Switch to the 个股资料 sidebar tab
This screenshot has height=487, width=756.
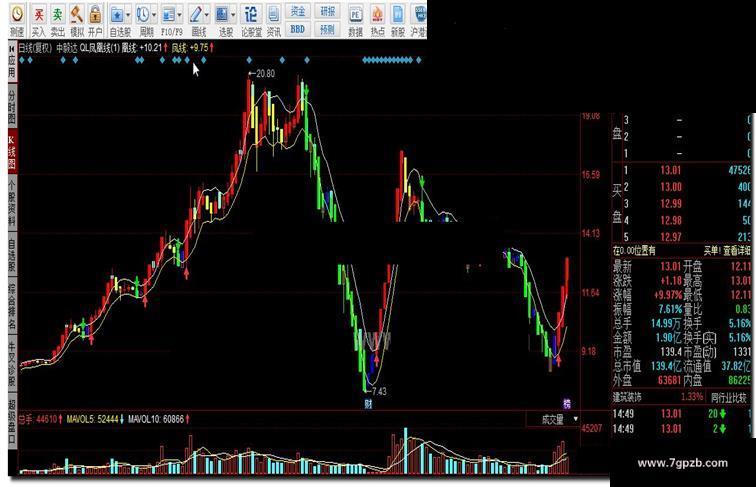pyautogui.click(x=13, y=203)
